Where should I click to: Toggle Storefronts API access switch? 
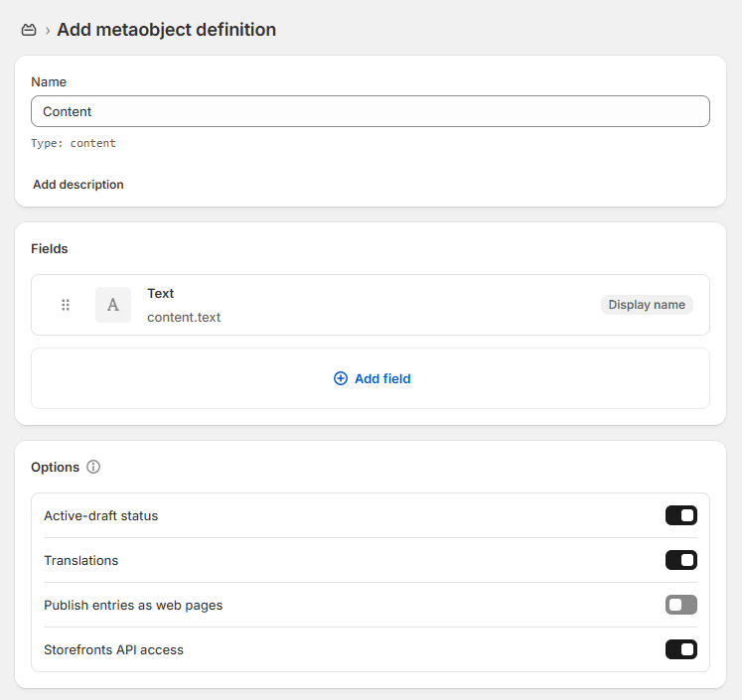(680, 649)
